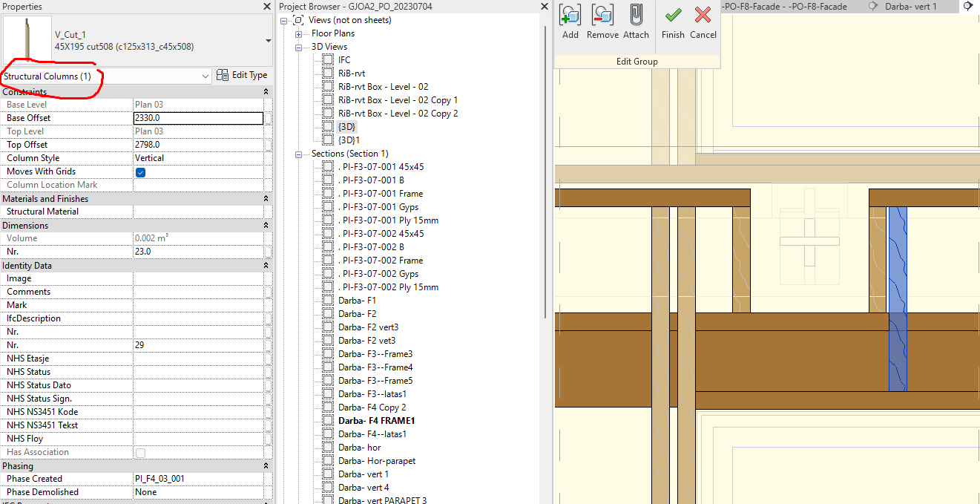Cancel group editing with the red X icon
Screen dimensions: 980x504
coord(702,16)
